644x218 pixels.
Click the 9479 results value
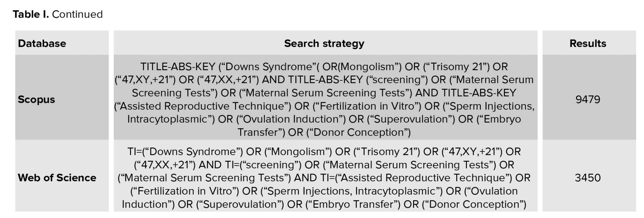[588, 99]
